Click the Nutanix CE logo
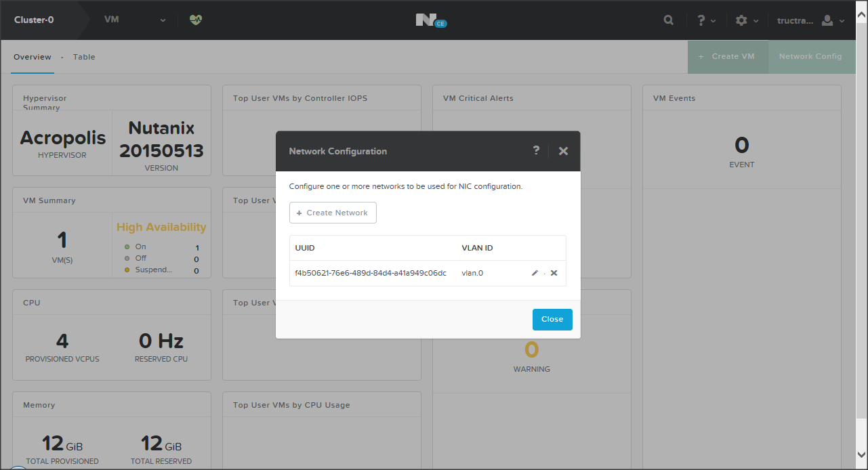Image resolution: width=868 pixels, height=470 pixels. point(430,20)
